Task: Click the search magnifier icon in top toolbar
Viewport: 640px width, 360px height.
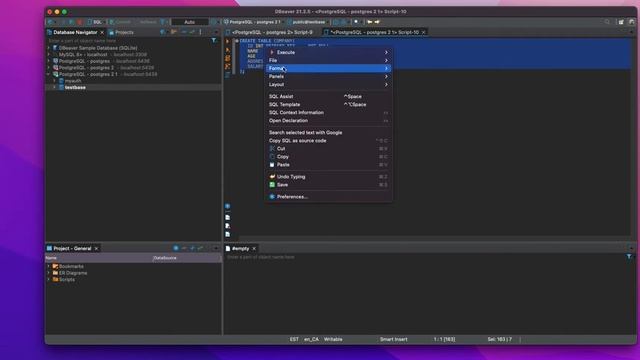Action: tap(607, 22)
